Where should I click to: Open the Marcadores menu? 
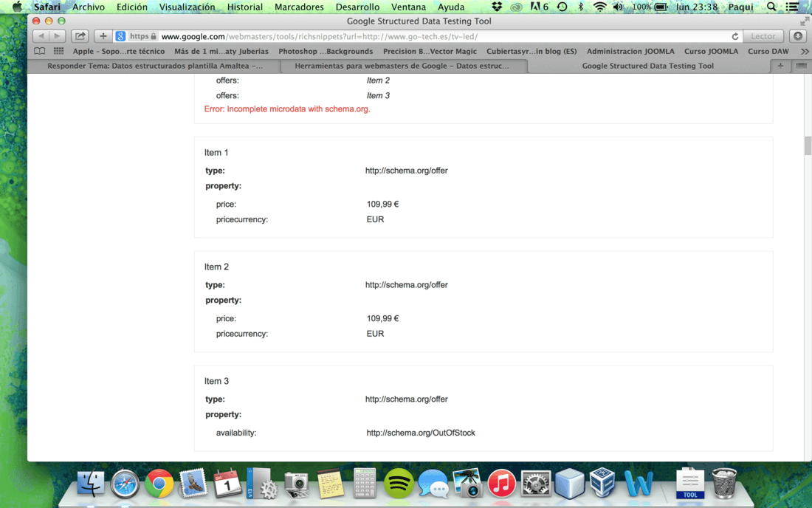coord(299,7)
